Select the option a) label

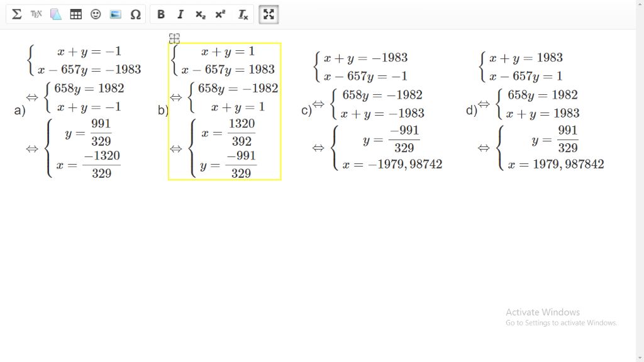[19, 111]
